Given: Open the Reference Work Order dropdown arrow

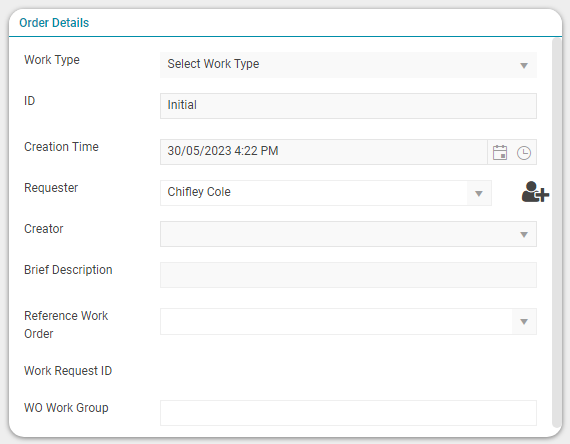Looking at the screenshot, I should click(524, 321).
